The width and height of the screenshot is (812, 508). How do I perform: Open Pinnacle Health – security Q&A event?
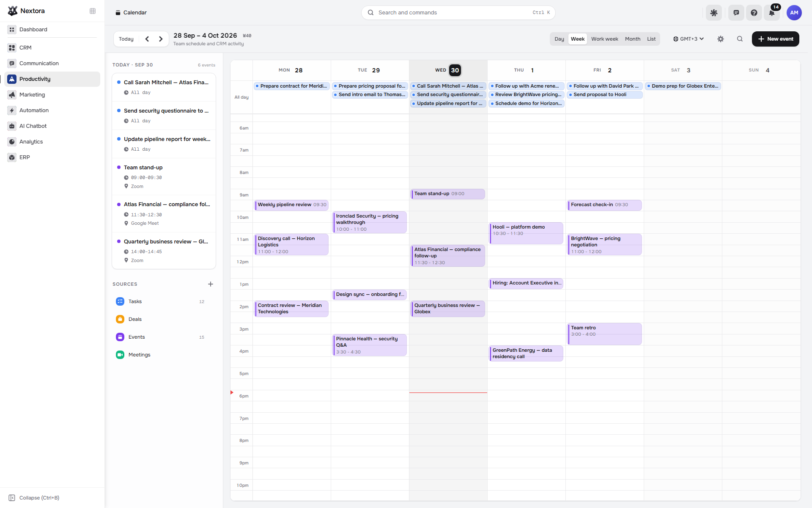click(x=369, y=345)
